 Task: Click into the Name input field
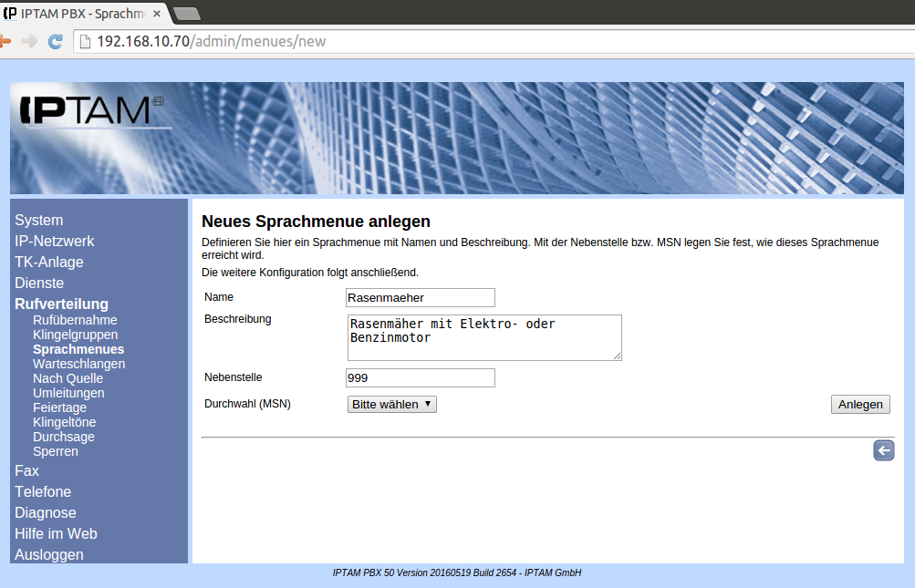click(420, 297)
